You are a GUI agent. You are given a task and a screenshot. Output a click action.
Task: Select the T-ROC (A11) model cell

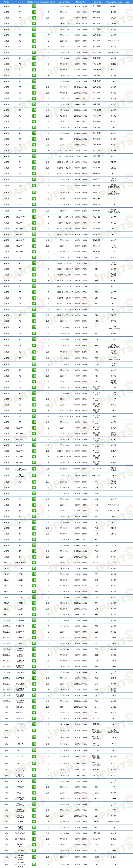(x=20, y=845)
